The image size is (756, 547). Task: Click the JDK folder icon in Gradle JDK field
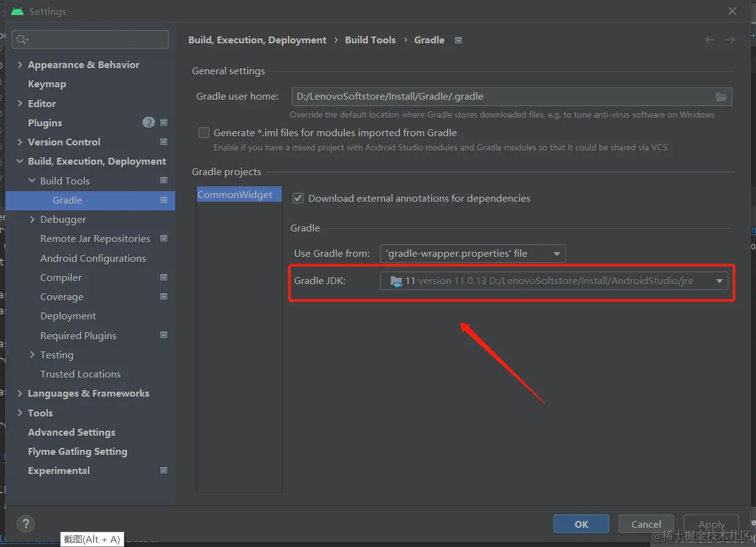[x=396, y=281]
